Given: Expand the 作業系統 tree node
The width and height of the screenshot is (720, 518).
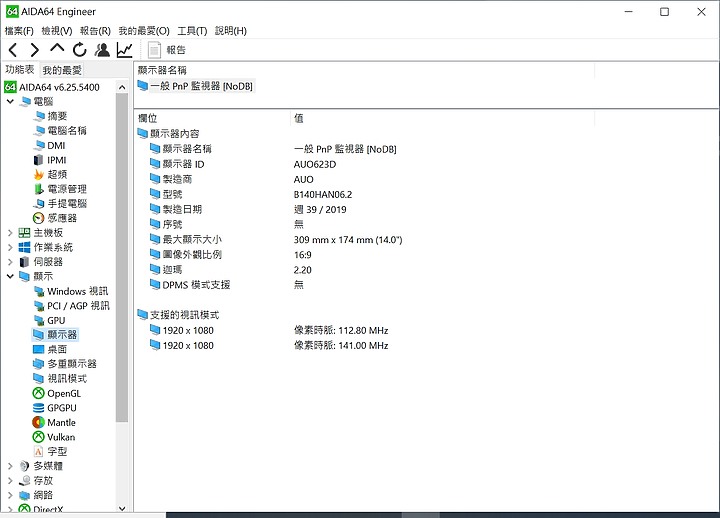Looking at the screenshot, I should [10, 248].
